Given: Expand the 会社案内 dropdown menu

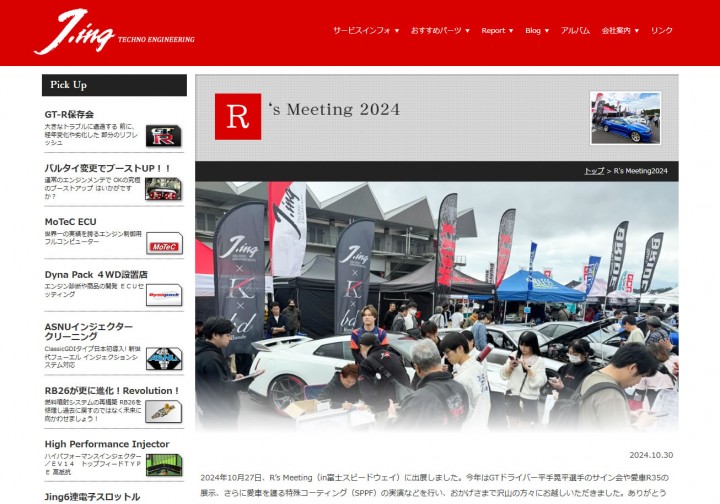Looking at the screenshot, I should [x=620, y=31].
